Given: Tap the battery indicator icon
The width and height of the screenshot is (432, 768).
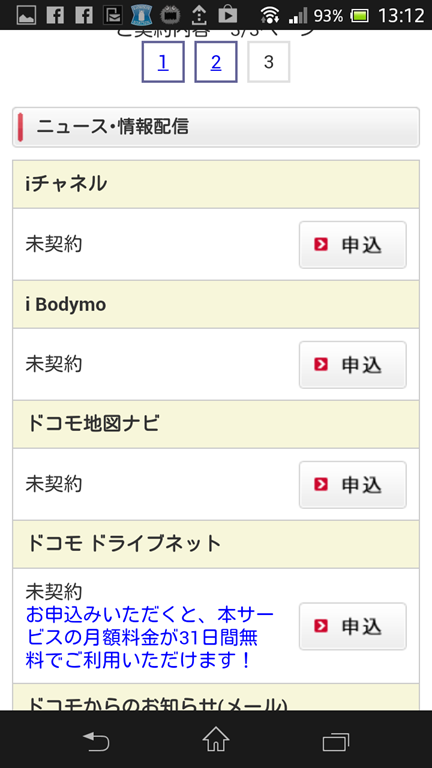Looking at the screenshot, I should coord(360,16).
